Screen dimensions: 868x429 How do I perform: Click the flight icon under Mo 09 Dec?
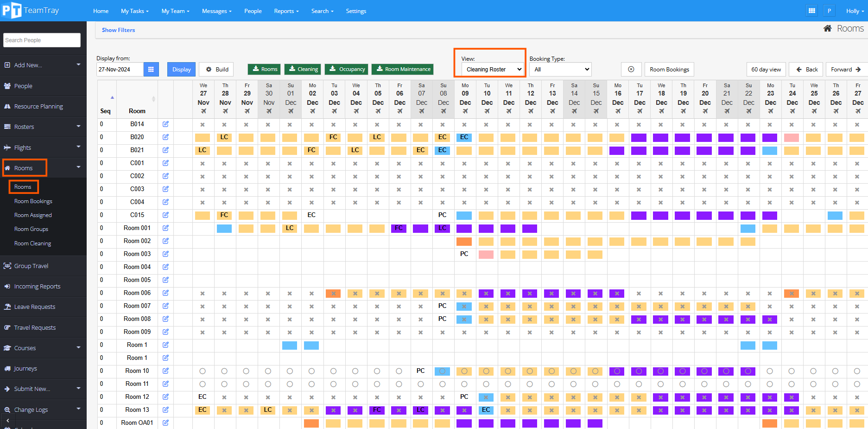click(x=465, y=111)
